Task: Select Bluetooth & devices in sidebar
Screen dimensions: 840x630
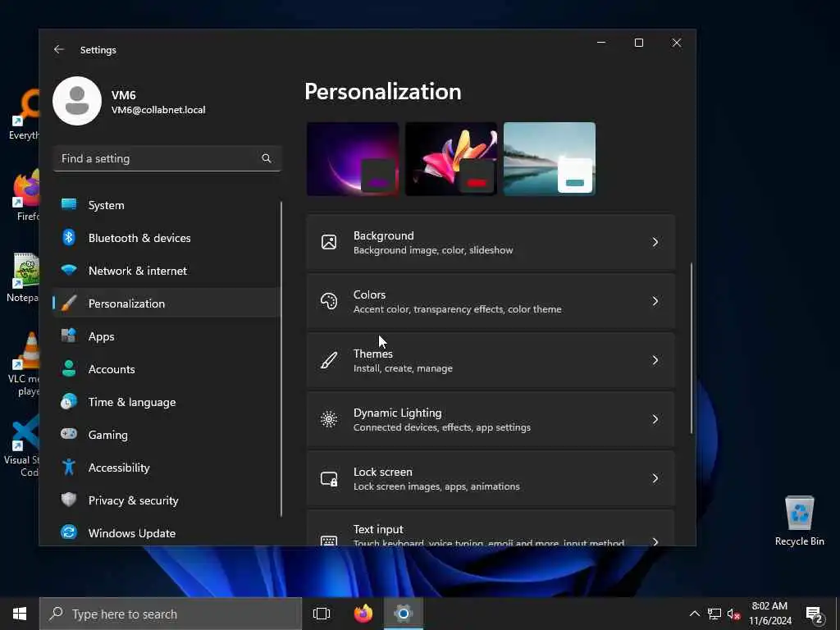Action: click(x=166, y=237)
